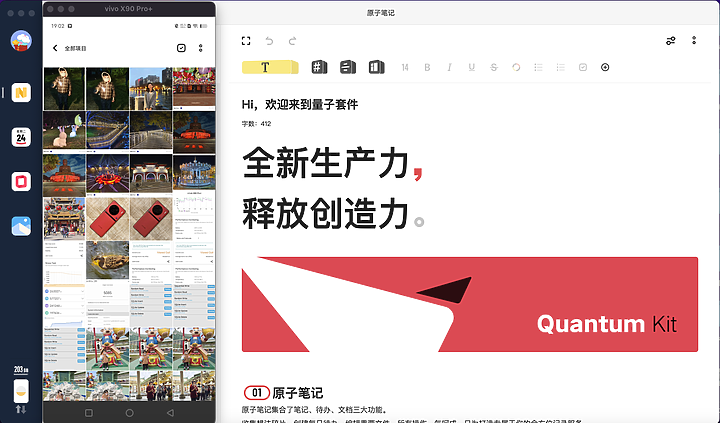
Task: Enter fullscreen mode in the notes editor
Action: (246, 41)
